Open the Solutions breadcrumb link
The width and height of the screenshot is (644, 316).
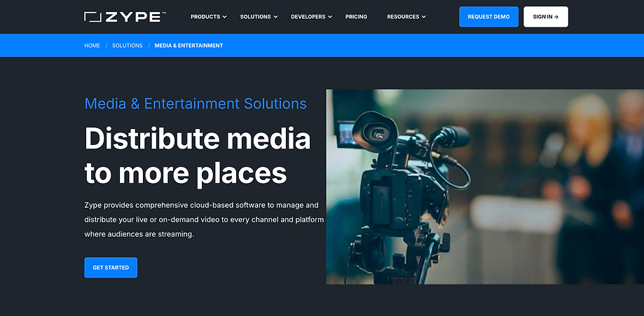[x=128, y=46]
